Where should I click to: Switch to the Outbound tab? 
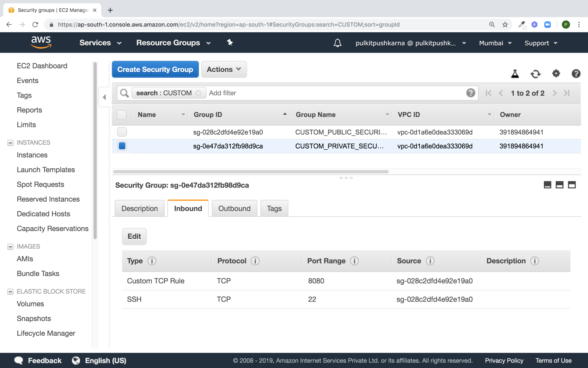pyautogui.click(x=234, y=209)
